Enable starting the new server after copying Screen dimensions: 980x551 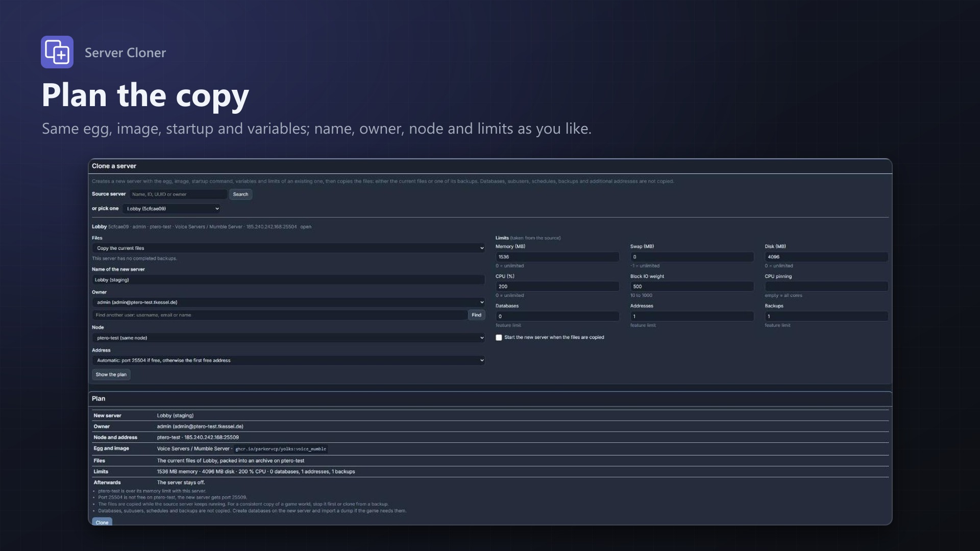[499, 338]
